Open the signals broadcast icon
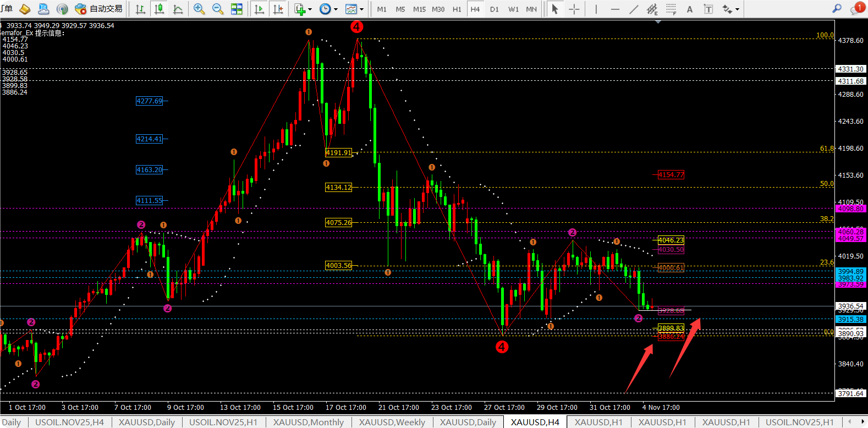This screenshot has height=428, width=868. (62, 9)
